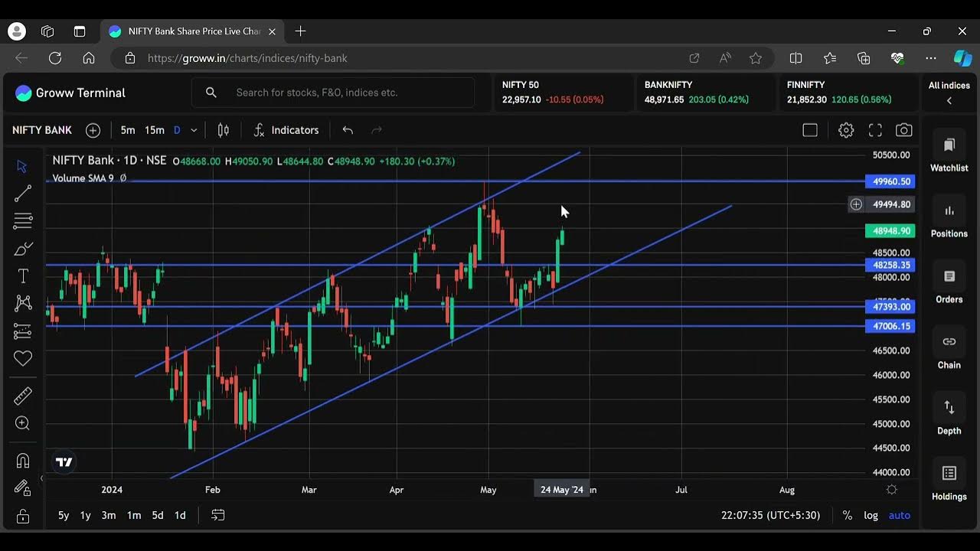This screenshot has height=551, width=980.
Task: Open the Orders panel
Action: (949, 287)
